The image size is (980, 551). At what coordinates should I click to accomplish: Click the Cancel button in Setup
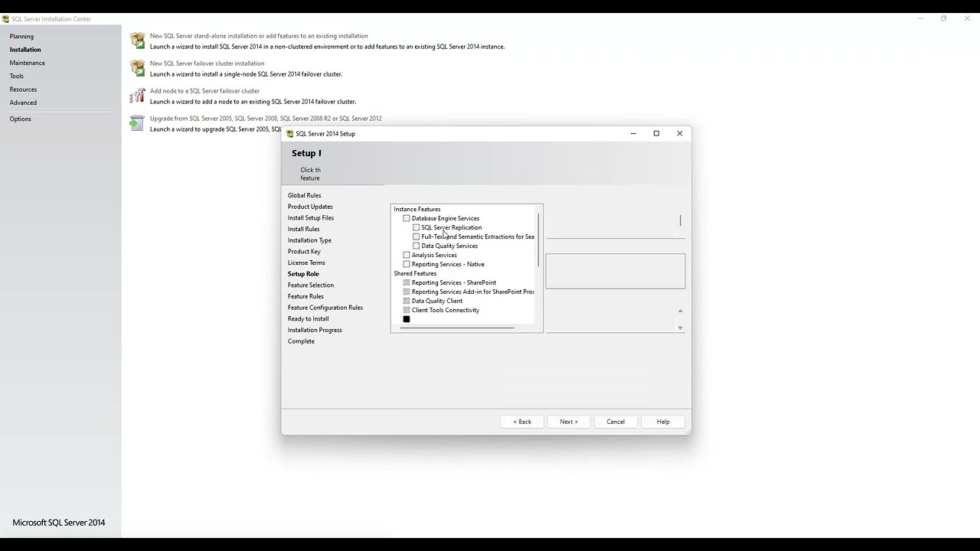click(616, 422)
